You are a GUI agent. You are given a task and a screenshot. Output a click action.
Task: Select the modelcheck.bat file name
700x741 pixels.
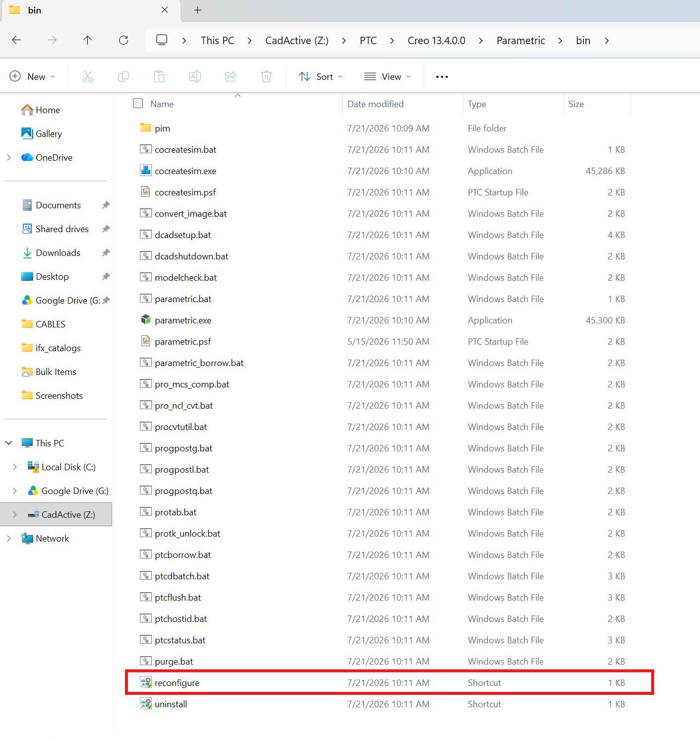(x=186, y=277)
